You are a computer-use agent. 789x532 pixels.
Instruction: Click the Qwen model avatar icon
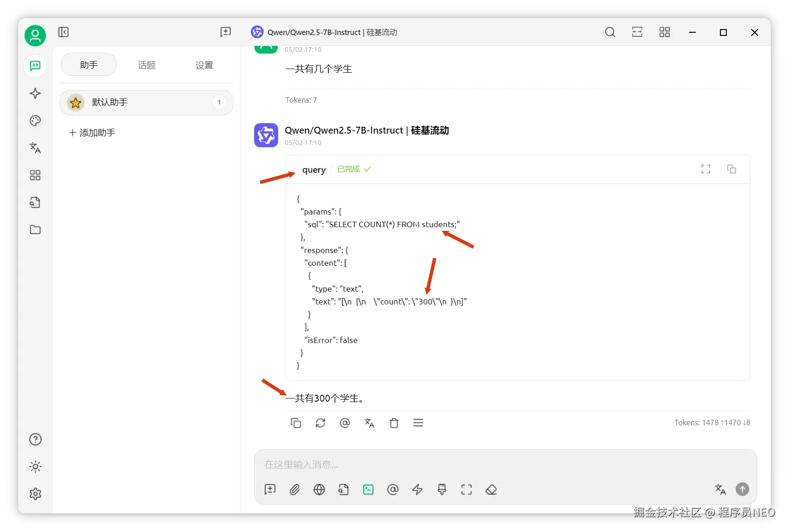coord(266,135)
